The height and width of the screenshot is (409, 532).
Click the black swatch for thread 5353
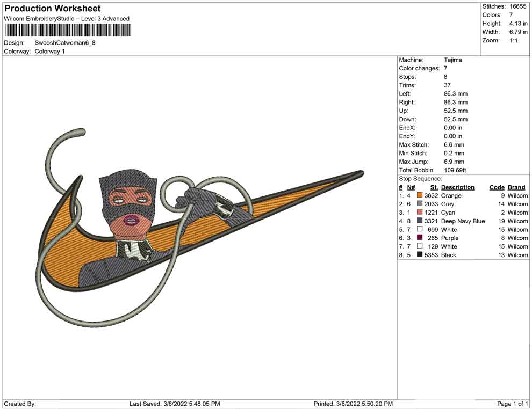(x=420, y=254)
